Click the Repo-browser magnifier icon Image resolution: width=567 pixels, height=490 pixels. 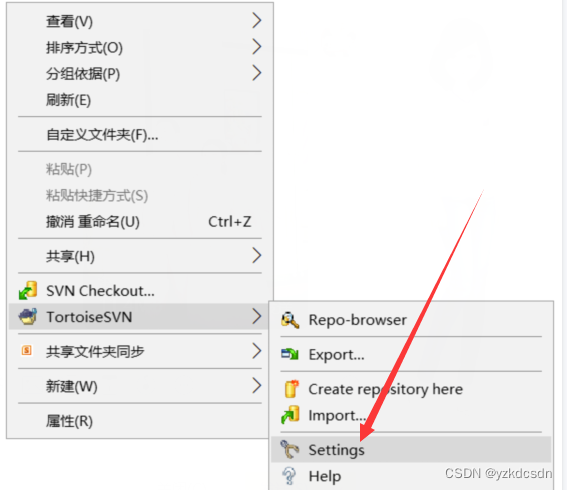tap(290, 320)
